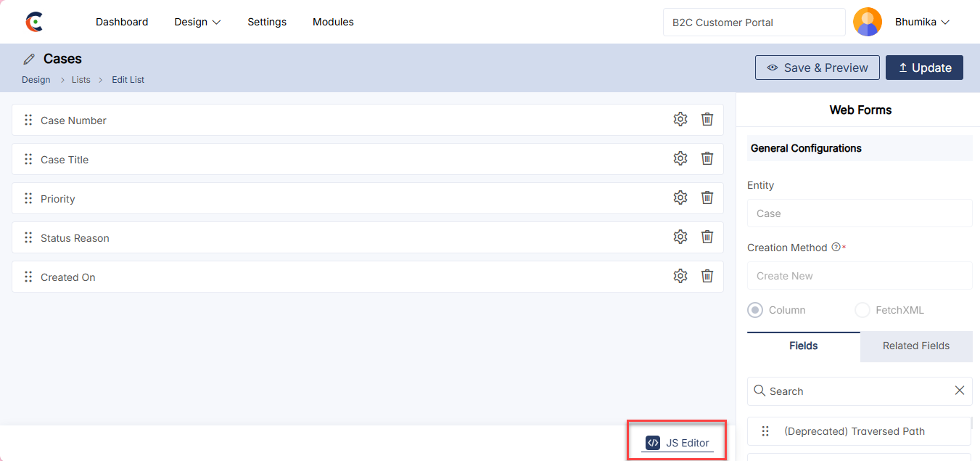Open settings gear for Priority column

coord(680,198)
